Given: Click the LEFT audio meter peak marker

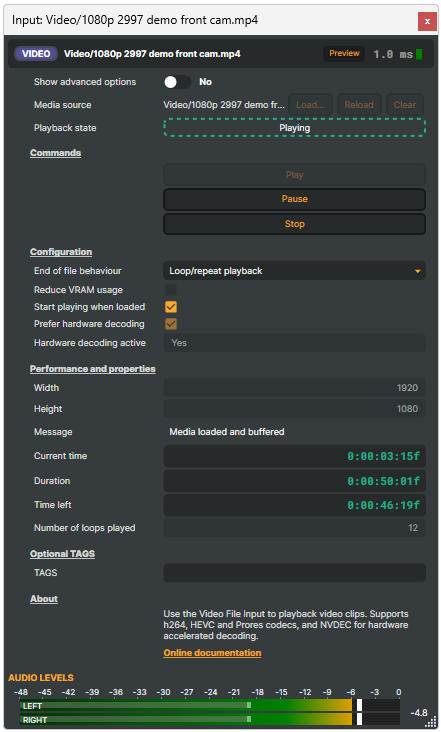Looking at the screenshot, I should tap(359, 705).
